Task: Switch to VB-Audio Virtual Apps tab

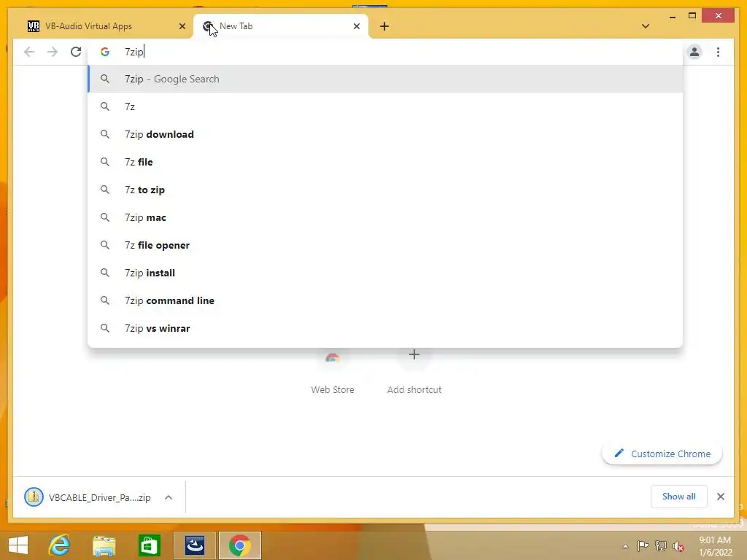Action: (x=107, y=26)
